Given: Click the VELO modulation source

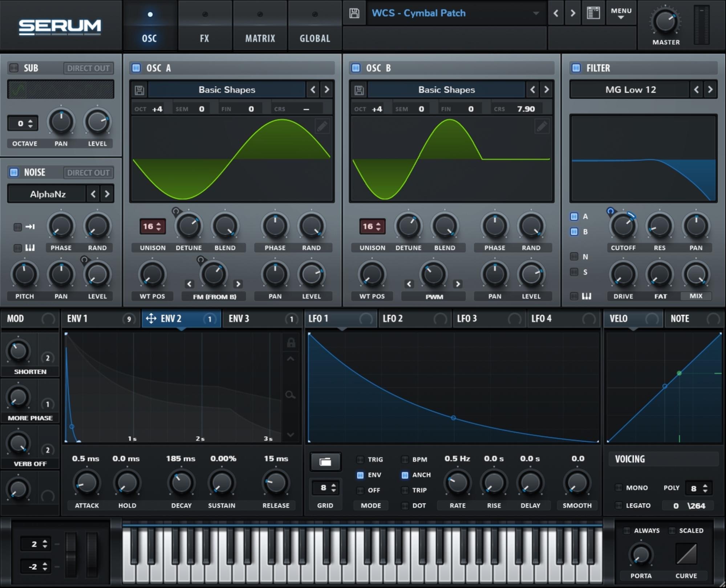Looking at the screenshot, I should (x=633, y=319).
